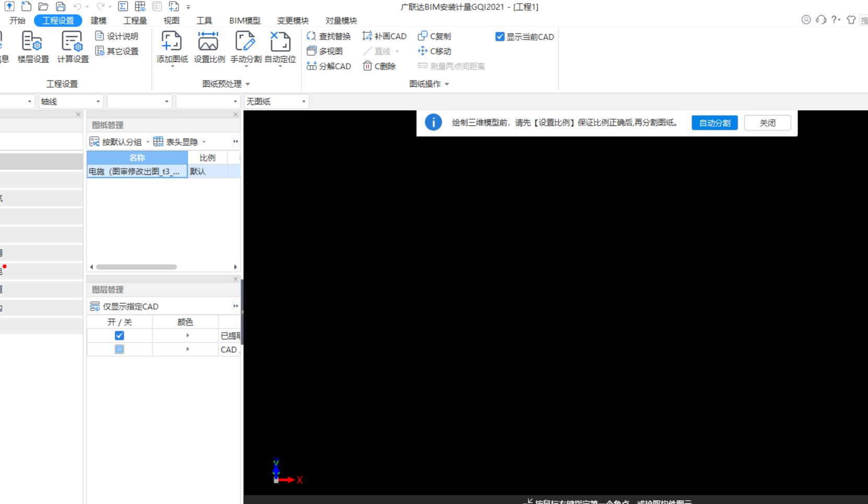Open 多视图 multi-view
Viewport: 868px width, 504px height.
325,51
